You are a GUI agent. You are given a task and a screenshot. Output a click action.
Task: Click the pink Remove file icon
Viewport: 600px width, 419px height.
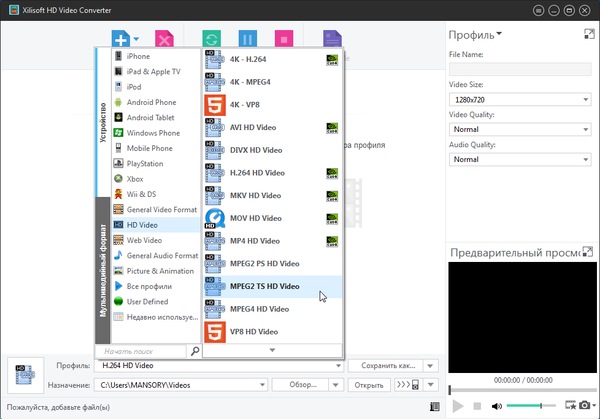165,40
